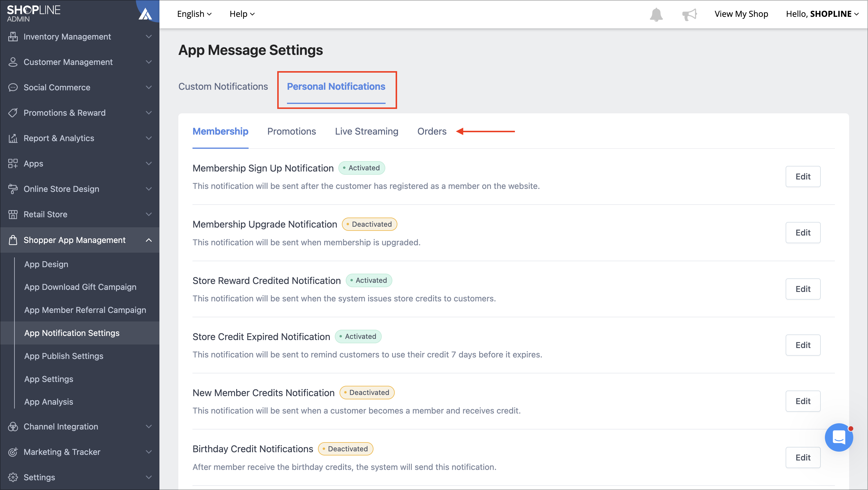Open App Analysis in sidebar
Image resolution: width=868 pixels, height=490 pixels.
pyautogui.click(x=48, y=402)
